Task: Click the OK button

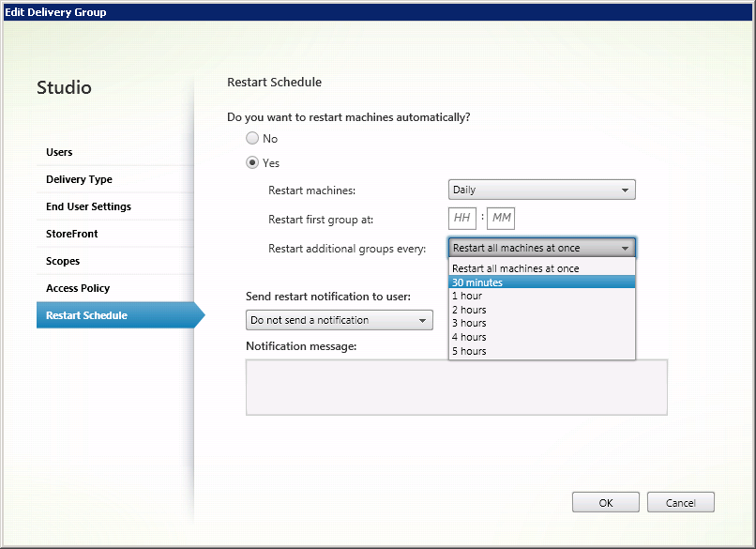Action: coord(606,503)
